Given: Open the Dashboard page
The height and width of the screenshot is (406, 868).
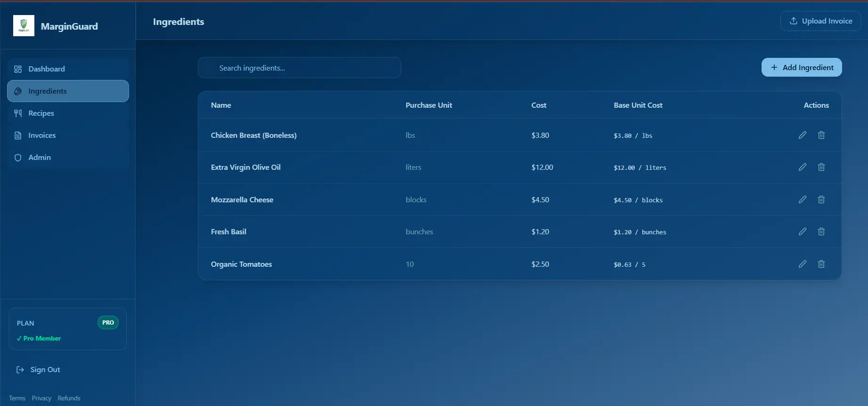Looking at the screenshot, I should click(x=68, y=69).
